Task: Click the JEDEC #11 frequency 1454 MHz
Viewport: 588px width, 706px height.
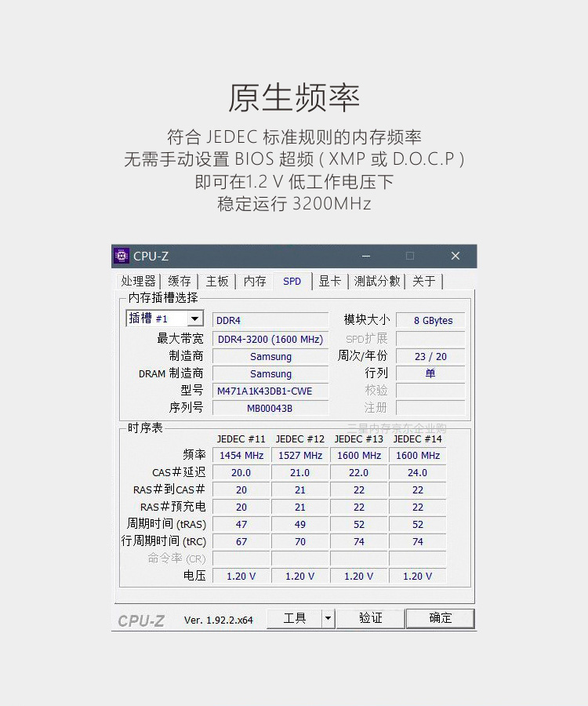Action: 241,456
